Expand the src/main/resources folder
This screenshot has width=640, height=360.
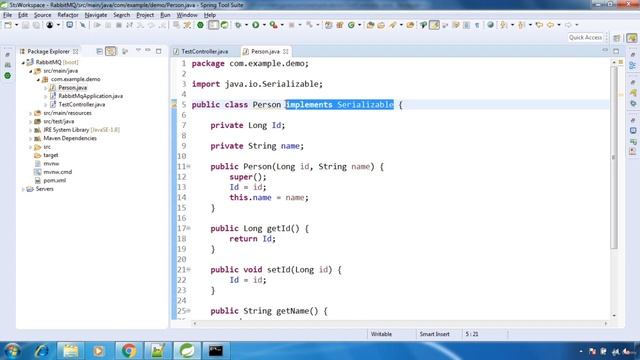31,113
